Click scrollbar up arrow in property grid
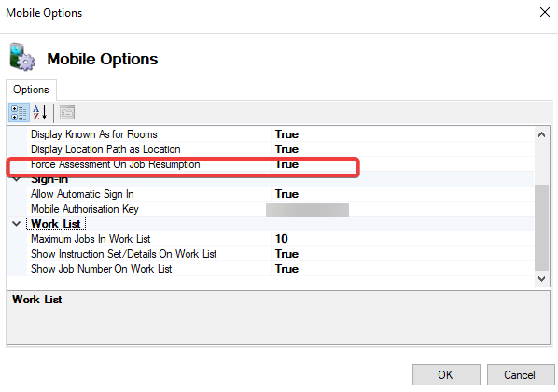Image resolution: width=558 pixels, height=392 pixels. pos(541,134)
